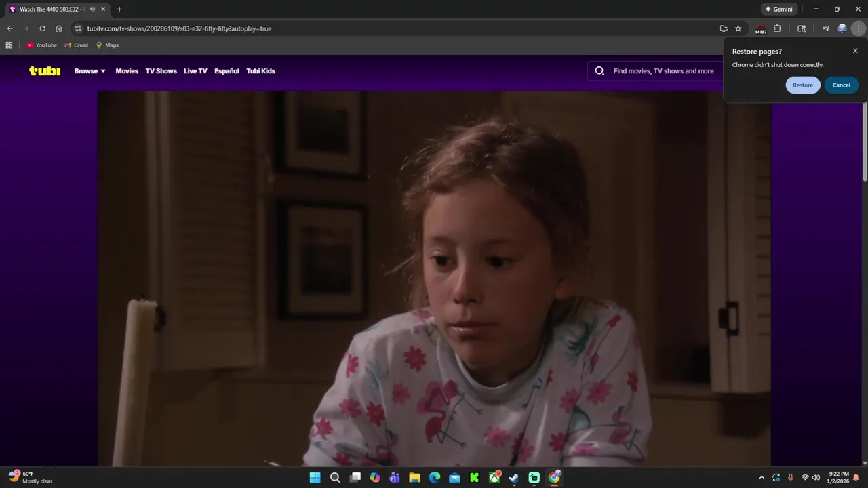Screen dimensions: 868x488
Task: Open the Chrome profile avatar
Action: (842, 28)
